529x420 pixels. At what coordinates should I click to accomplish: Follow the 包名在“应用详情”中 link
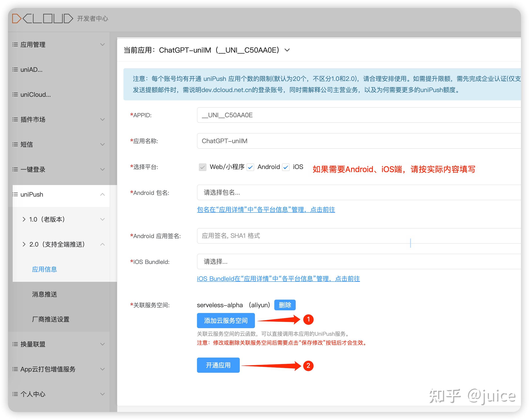click(x=266, y=210)
